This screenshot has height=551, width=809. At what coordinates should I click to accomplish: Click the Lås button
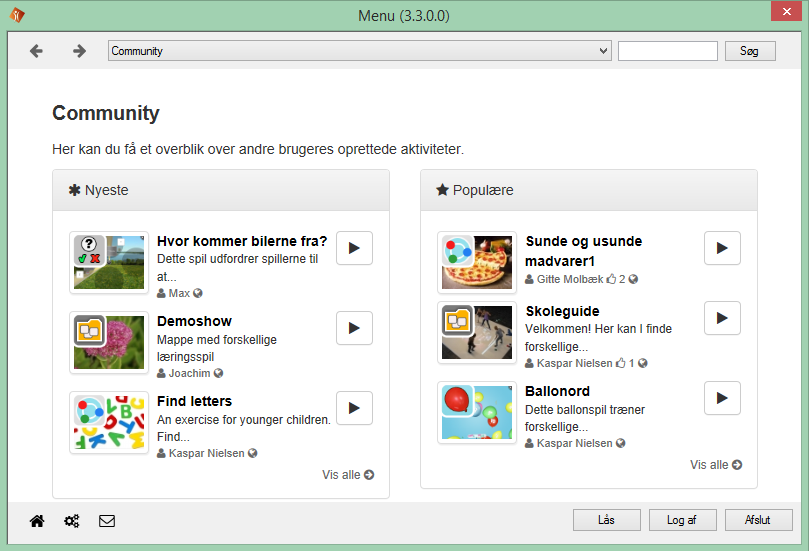tap(606, 520)
